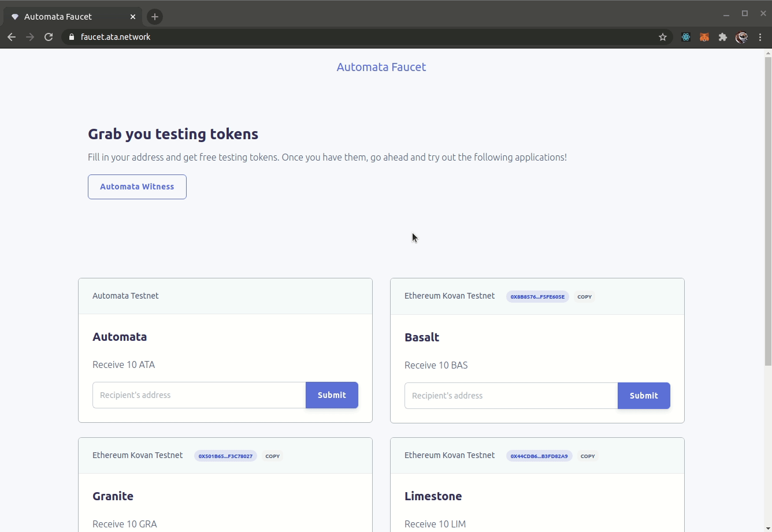Click the Automata Faucet header link
This screenshot has width=772, height=532.
point(381,67)
